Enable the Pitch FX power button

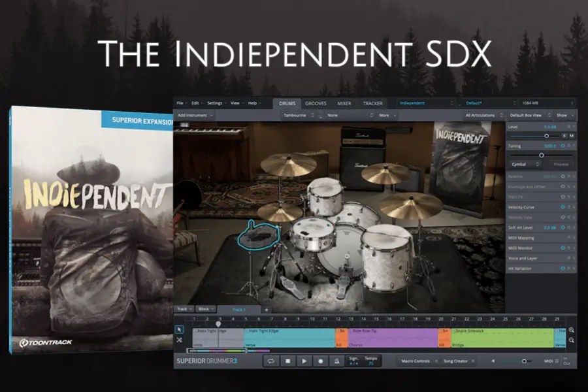pyautogui.click(x=563, y=197)
